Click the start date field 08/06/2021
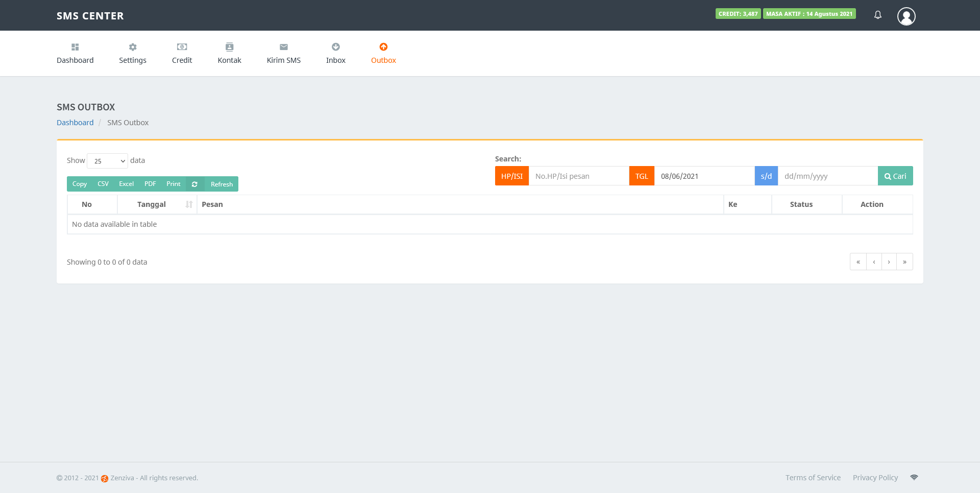 704,176
